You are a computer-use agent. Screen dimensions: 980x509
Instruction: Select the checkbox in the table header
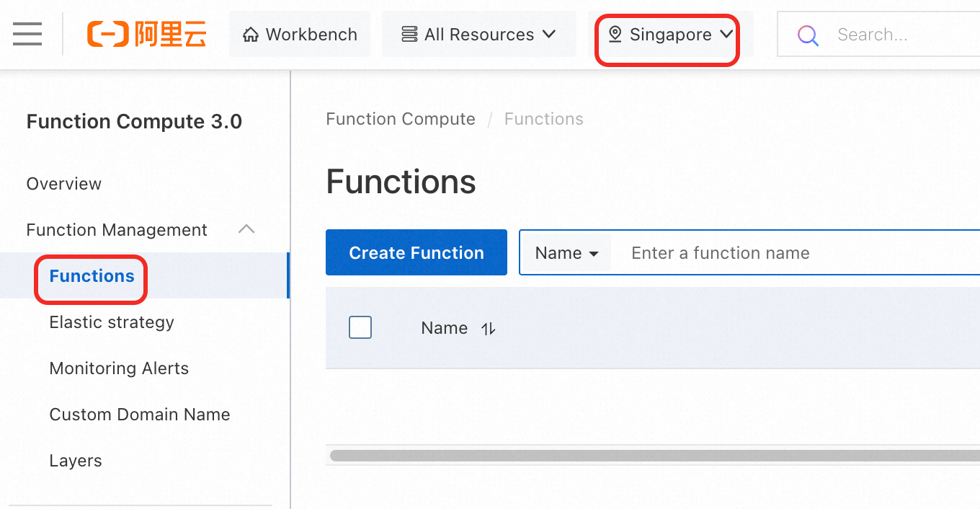(360, 327)
